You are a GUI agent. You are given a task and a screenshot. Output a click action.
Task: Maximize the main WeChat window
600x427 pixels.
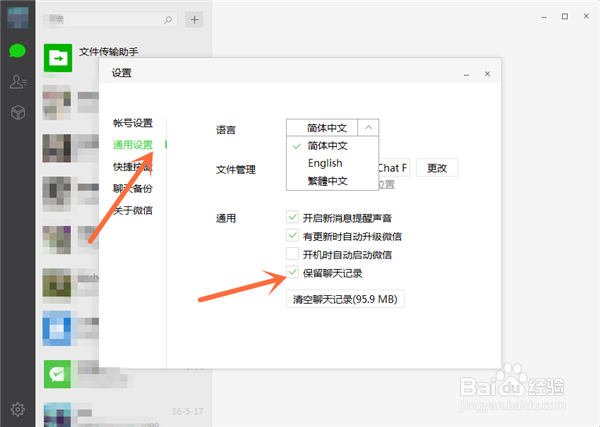pyautogui.click(x=565, y=16)
